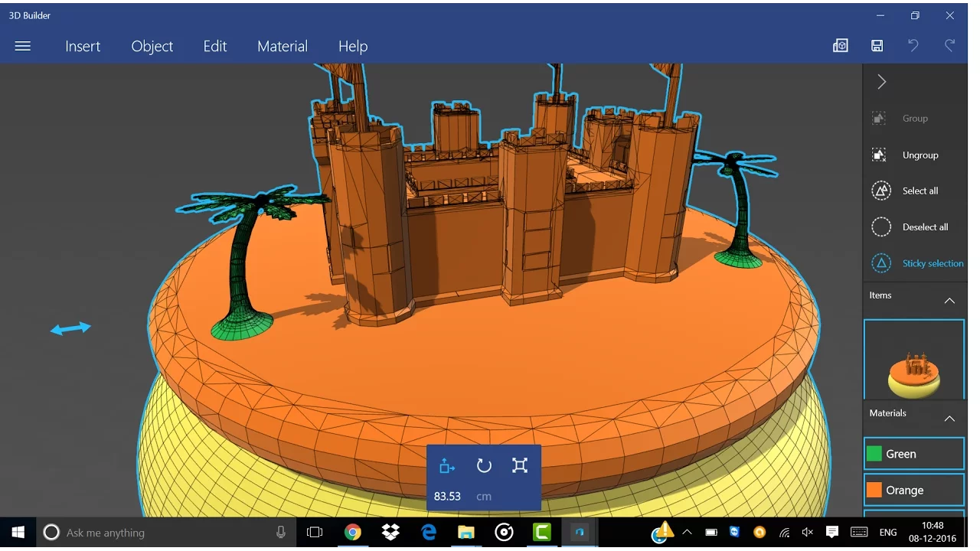Open Camtasia from the taskbar
This screenshot has width=980, height=551.
[x=542, y=533]
